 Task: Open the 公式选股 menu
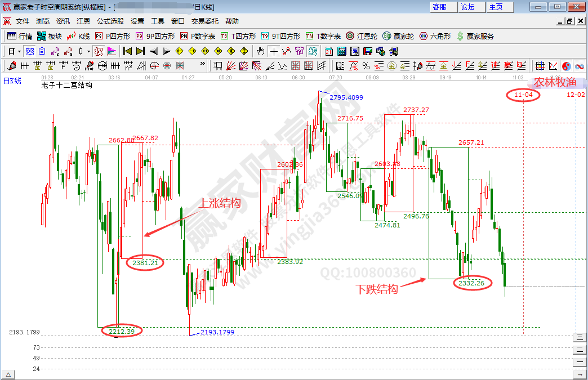[110, 21]
